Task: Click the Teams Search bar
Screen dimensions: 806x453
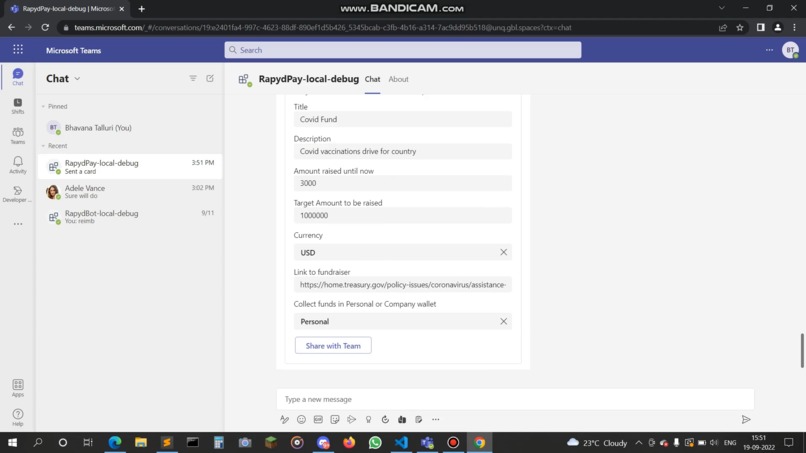Action: 402,50
